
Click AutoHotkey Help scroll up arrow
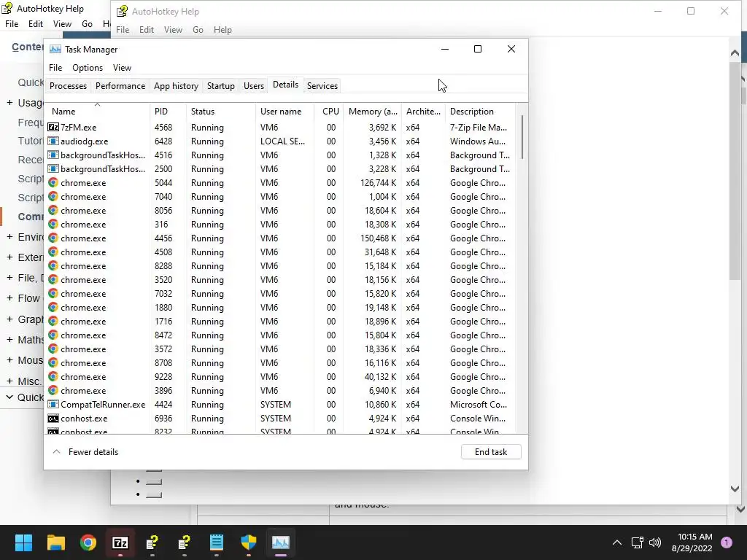[x=735, y=53]
